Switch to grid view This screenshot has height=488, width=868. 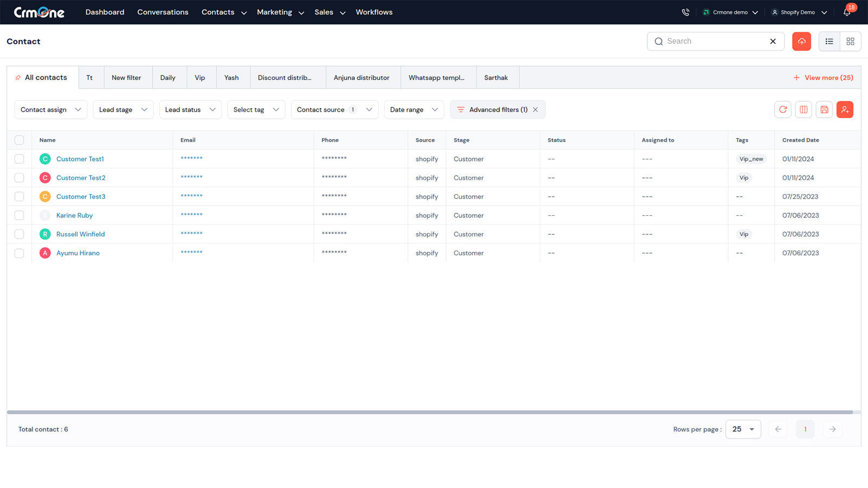850,41
